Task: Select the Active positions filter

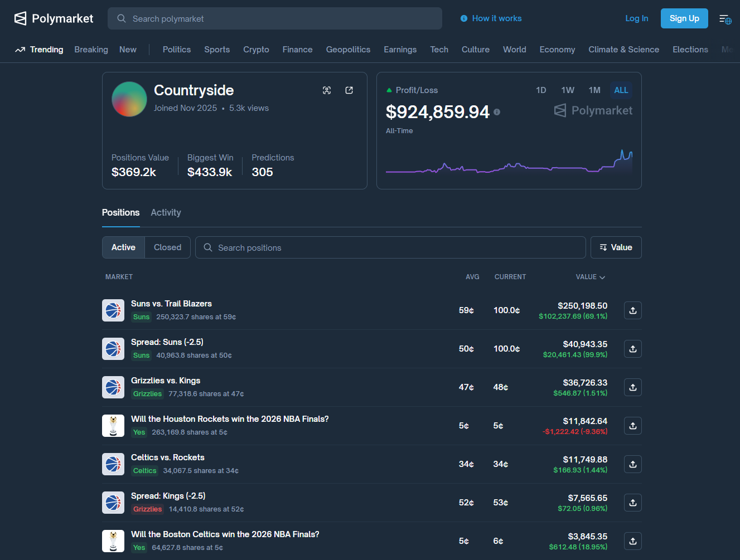Action: pos(123,247)
